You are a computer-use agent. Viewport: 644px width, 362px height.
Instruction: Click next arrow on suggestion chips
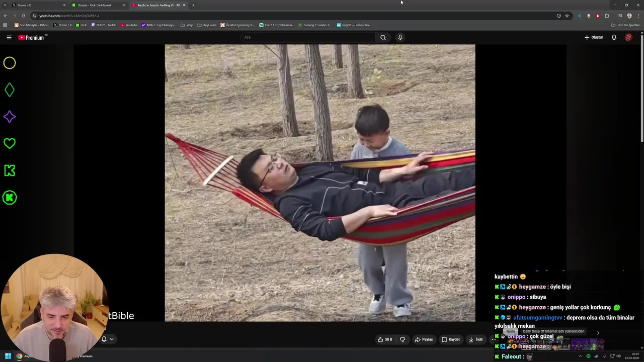(x=598, y=333)
